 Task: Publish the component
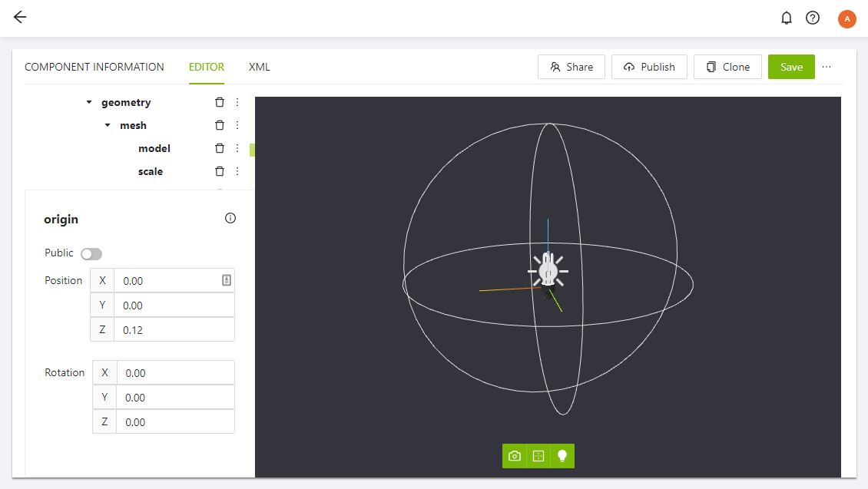click(649, 67)
